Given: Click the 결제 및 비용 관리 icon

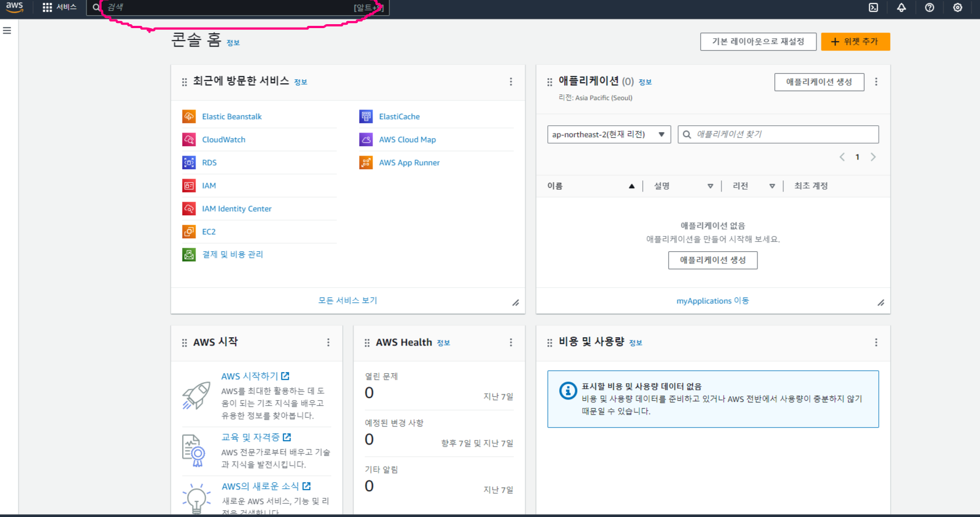Looking at the screenshot, I should [189, 255].
